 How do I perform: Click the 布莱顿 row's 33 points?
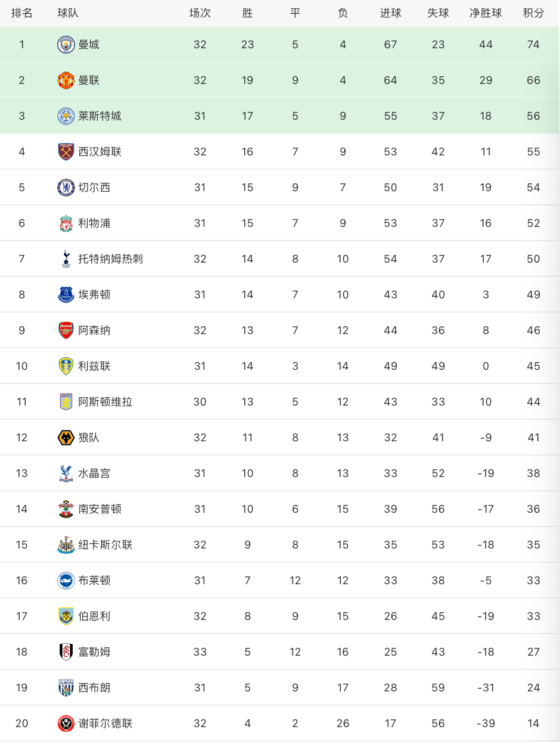[533, 581]
